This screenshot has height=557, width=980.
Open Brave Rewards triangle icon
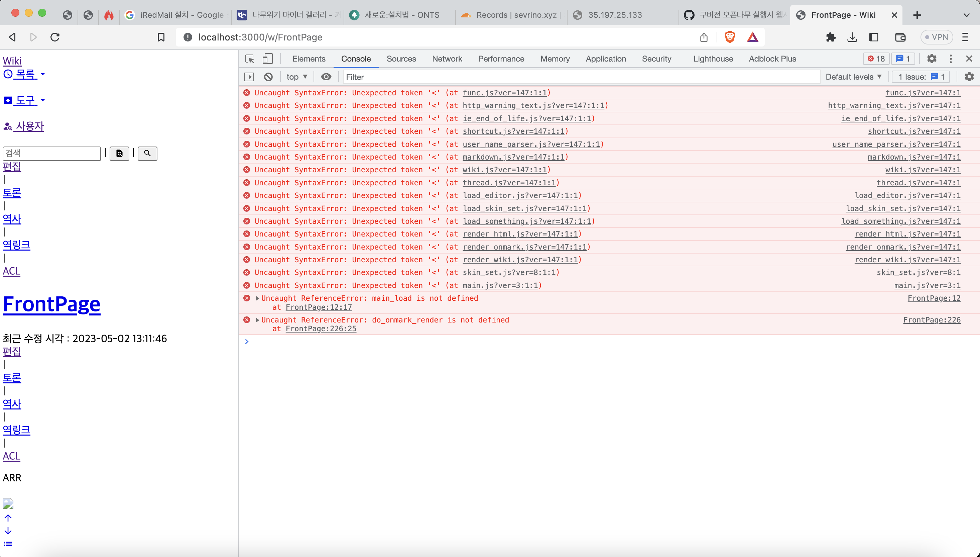pyautogui.click(x=753, y=37)
